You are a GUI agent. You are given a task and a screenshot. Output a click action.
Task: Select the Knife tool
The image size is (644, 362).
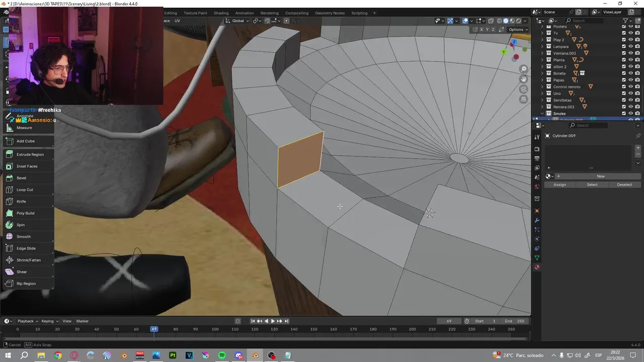(28, 201)
